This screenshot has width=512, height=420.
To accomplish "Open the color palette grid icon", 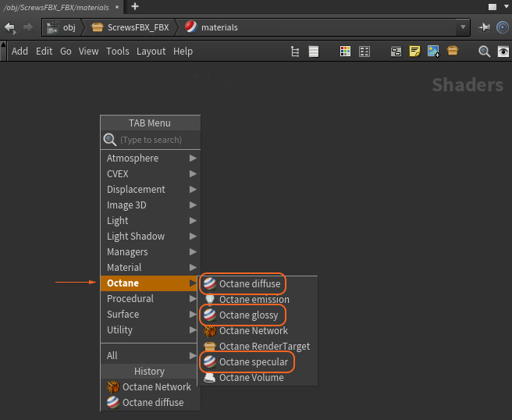I will (345, 52).
